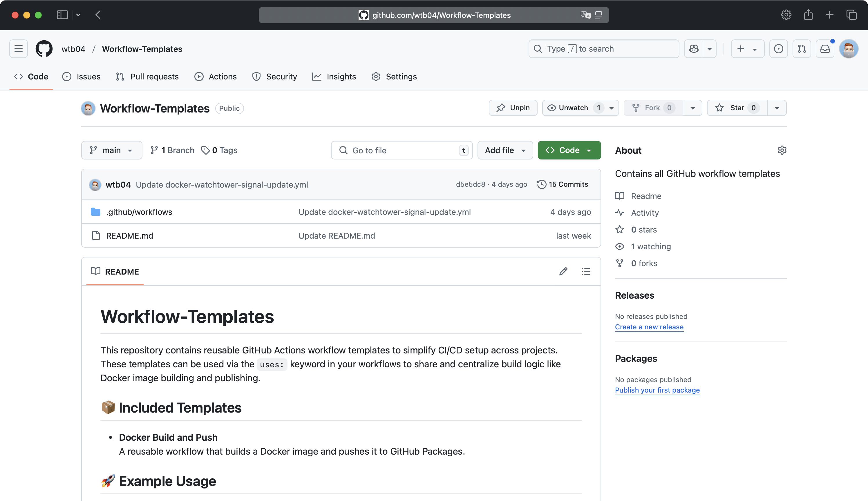
Task: Show README outline list icon
Action: (x=586, y=271)
